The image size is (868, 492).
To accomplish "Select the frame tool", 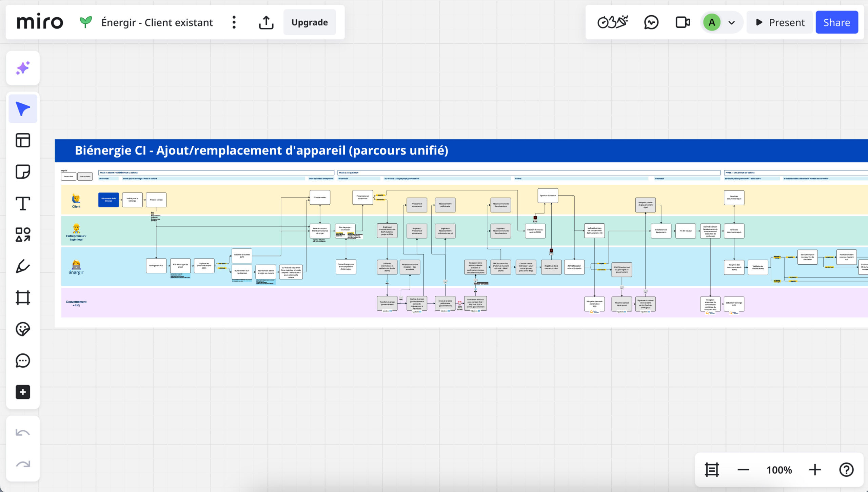I will click(23, 298).
